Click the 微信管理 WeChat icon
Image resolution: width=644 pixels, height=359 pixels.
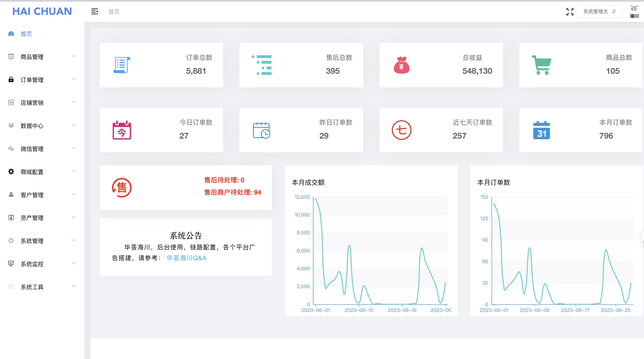pyautogui.click(x=11, y=149)
